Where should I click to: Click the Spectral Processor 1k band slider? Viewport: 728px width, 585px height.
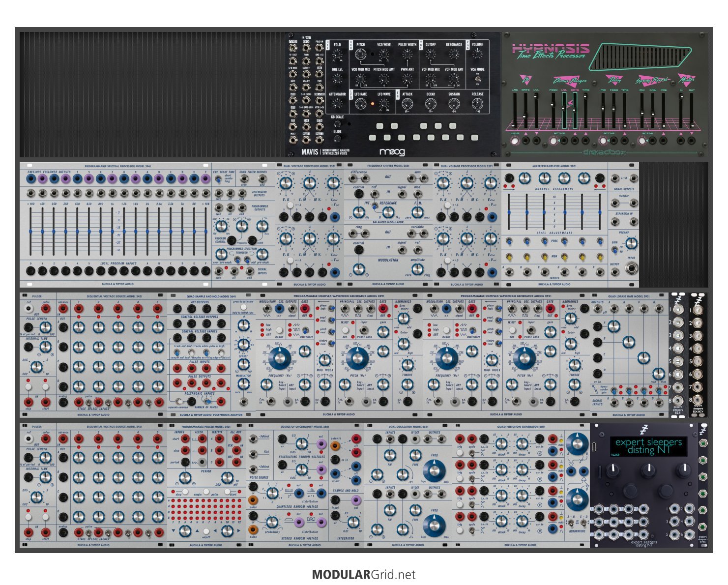click(x=113, y=232)
